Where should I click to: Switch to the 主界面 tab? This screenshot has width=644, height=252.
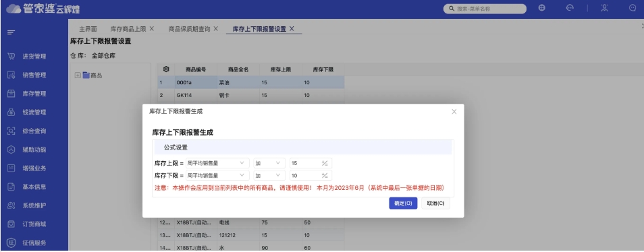tap(88, 29)
